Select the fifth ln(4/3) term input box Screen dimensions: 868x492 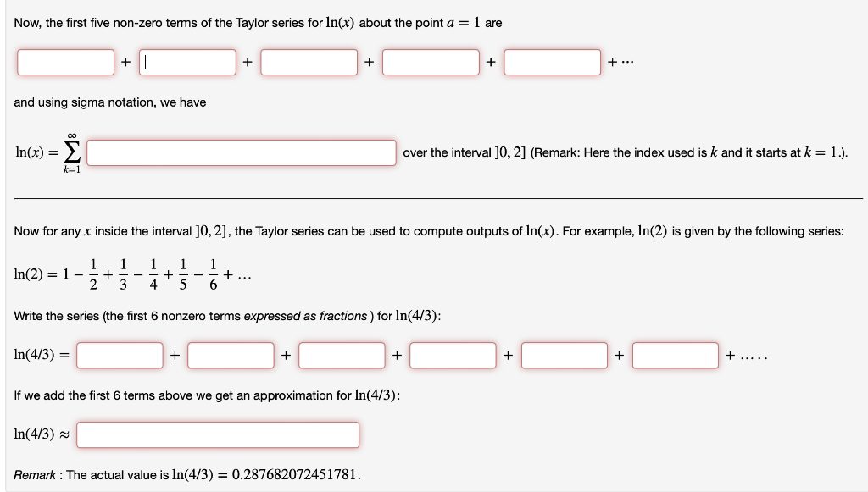click(x=564, y=356)
